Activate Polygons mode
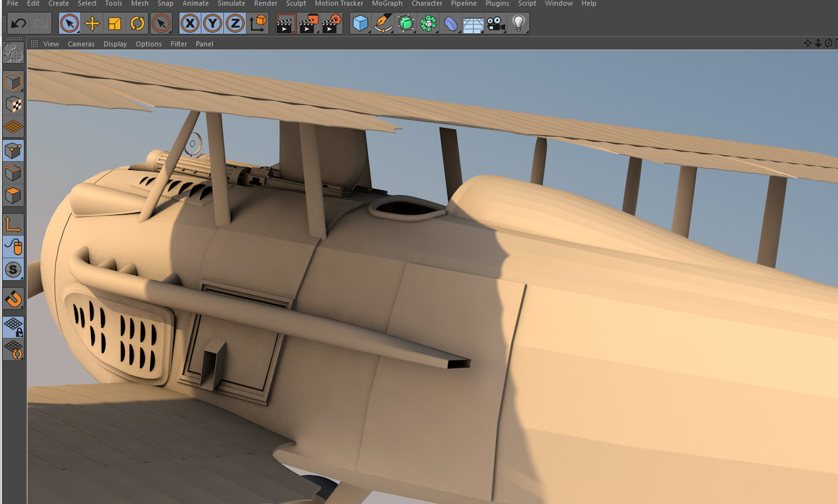 (x=13, y=196)
